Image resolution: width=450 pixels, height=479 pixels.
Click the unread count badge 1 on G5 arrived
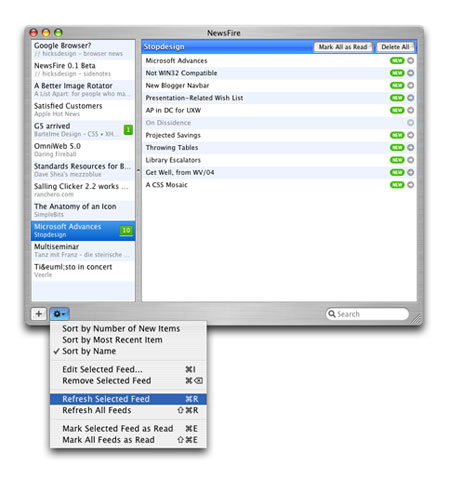tap(128, 130)
